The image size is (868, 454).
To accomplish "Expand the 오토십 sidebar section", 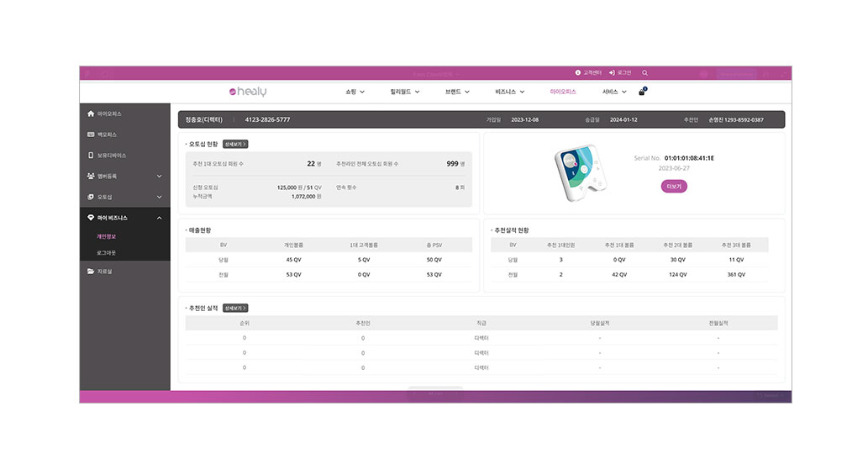I will point(160,198).
